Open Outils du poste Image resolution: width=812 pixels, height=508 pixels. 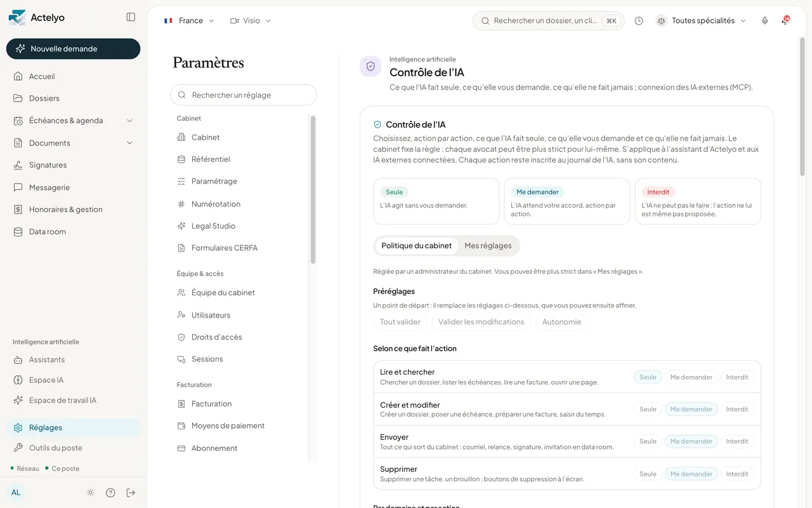click(74, 448)
